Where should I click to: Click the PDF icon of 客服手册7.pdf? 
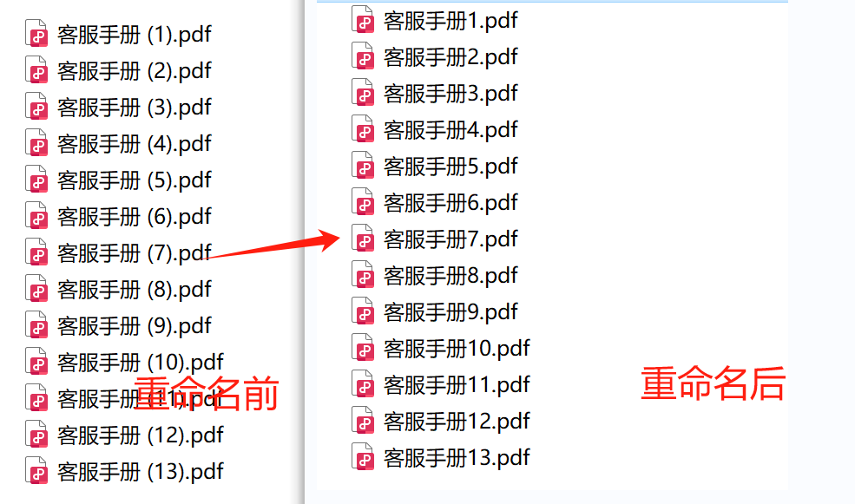pos(363,239)
